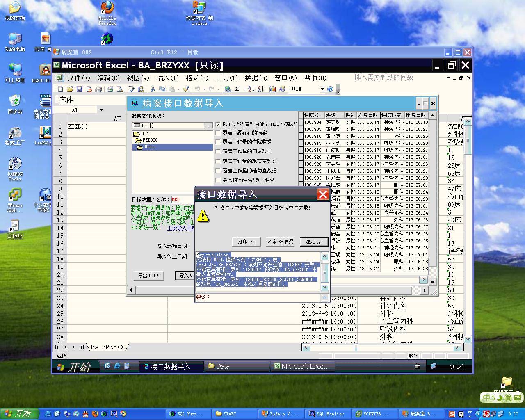
Task: Enable 覆盖工作量的门诊数据 checkbox
Action: point(218,151)
